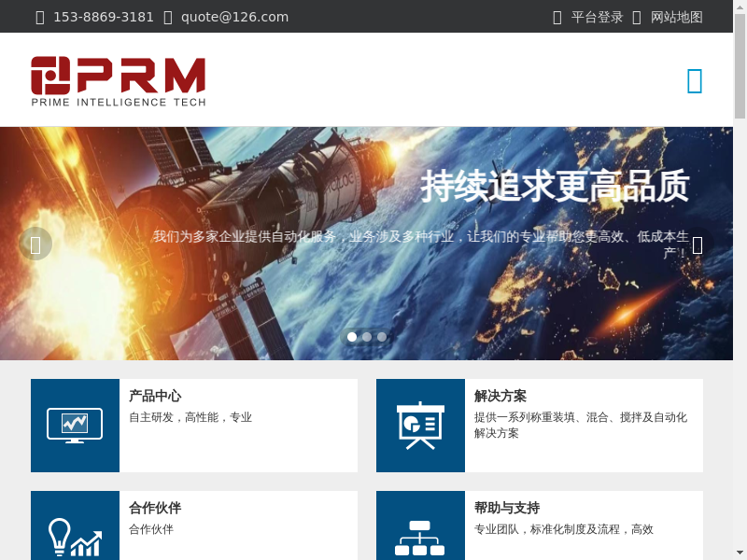Open the 产品中心 heading

click(x=155, y=396)
